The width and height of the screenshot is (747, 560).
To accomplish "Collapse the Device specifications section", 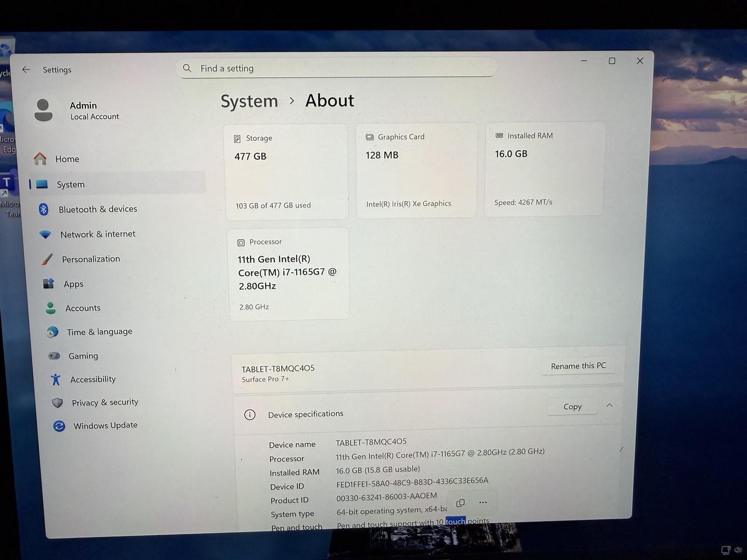I will click(x=610, y=405).
